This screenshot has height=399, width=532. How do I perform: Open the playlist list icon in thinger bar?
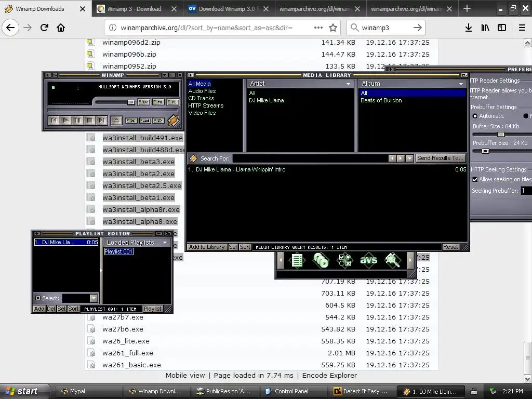point(297,261)
